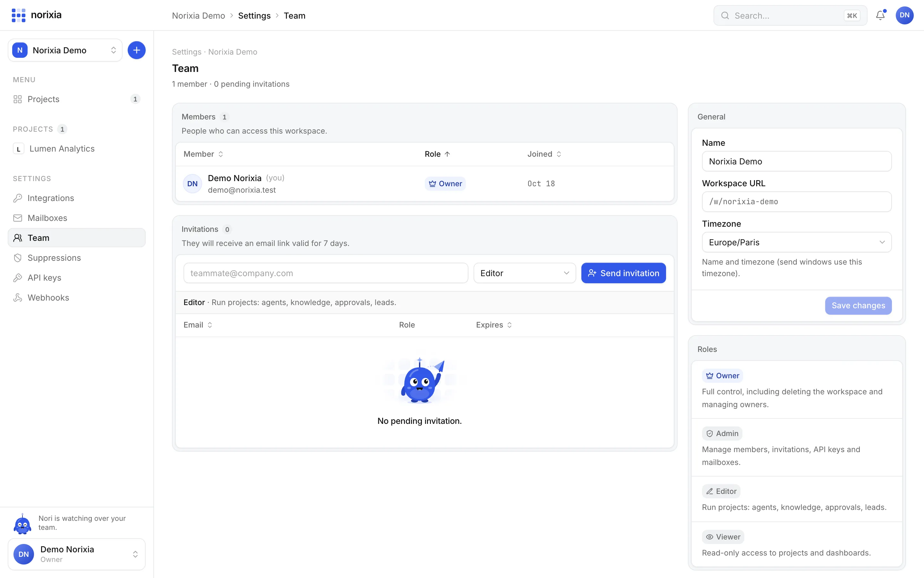
Task: Click the Send invitation button
Action: click(623, 273)
